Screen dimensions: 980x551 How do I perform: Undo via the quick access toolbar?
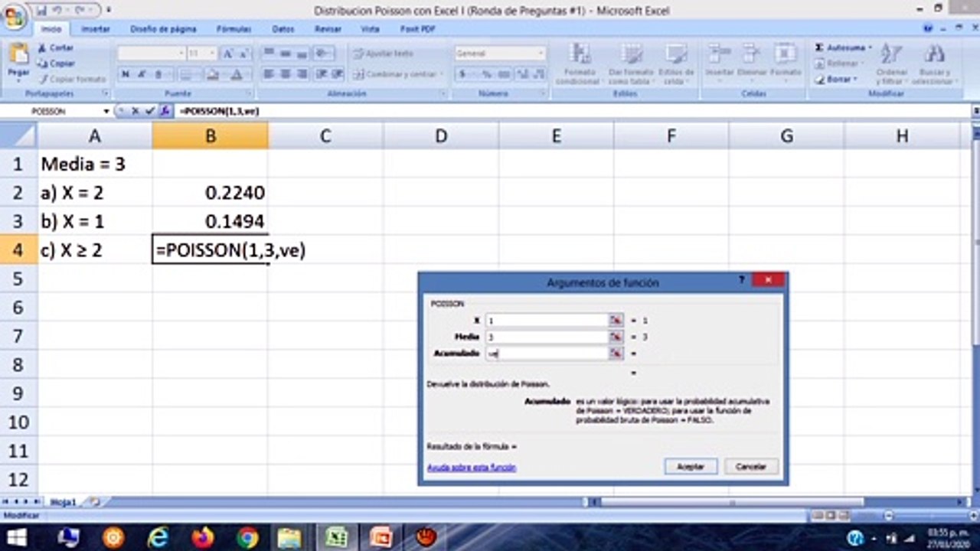coord(57,10)
